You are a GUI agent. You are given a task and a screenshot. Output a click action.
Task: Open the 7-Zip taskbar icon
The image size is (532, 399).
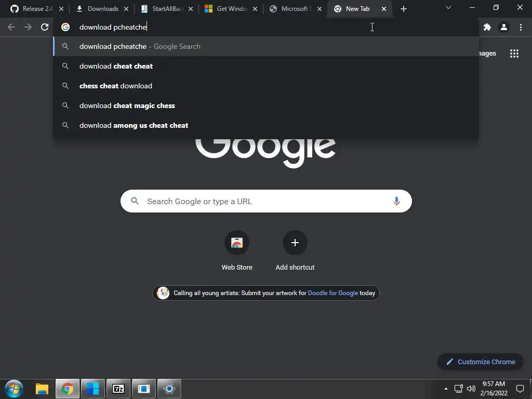point(118,389)
